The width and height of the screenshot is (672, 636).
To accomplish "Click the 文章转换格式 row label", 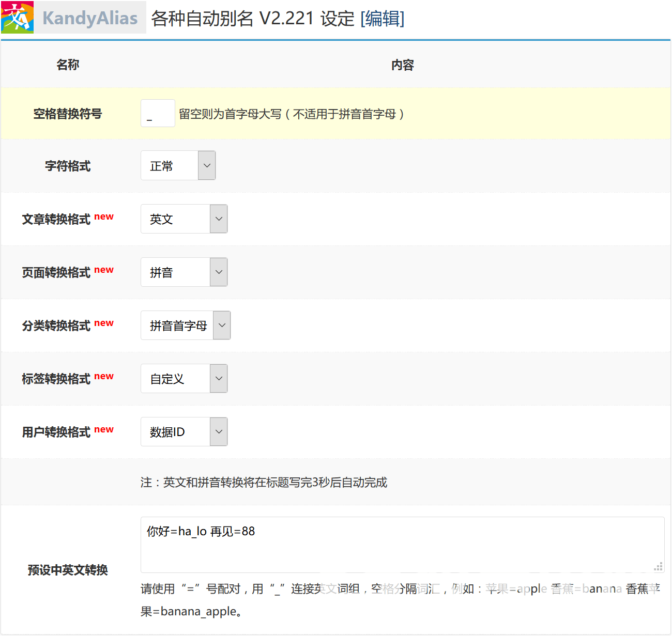I will 56,219.
